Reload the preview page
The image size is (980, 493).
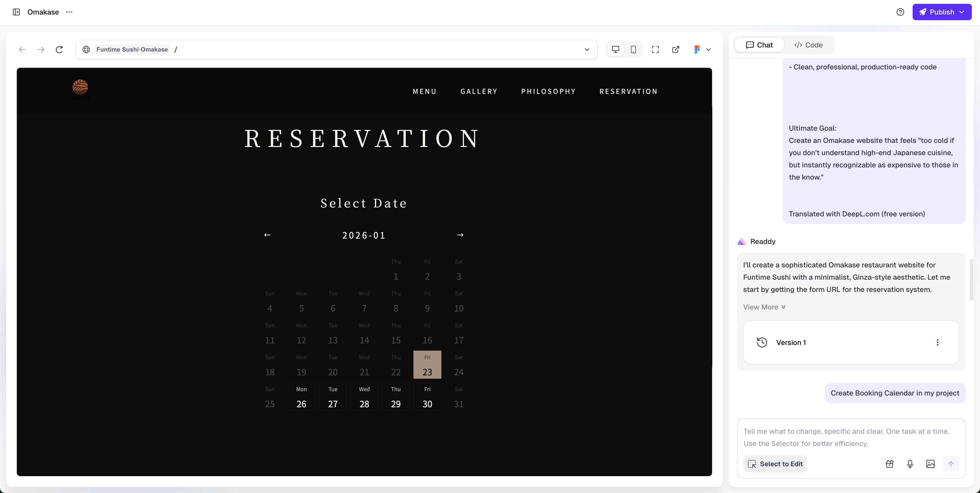coord(59,50)
